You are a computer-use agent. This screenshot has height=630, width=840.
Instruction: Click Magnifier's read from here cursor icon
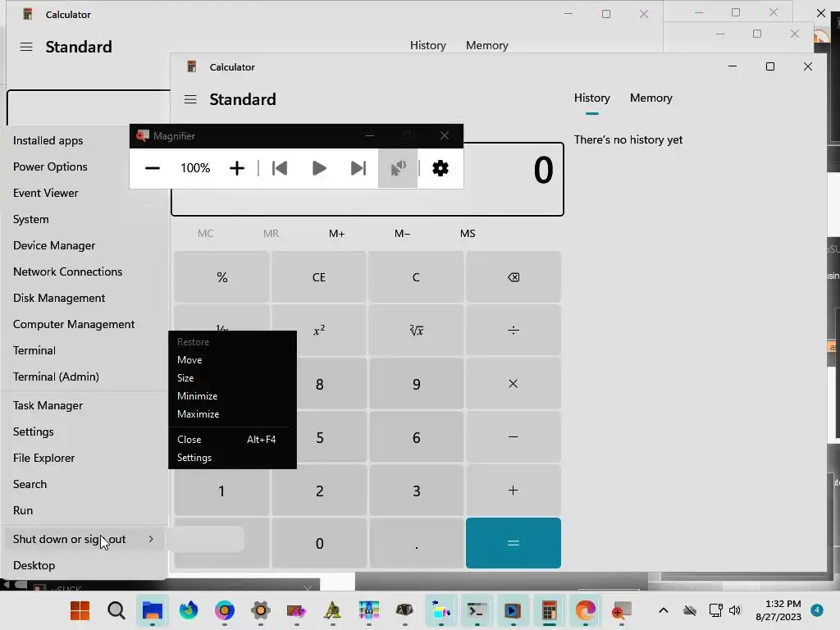398,168
